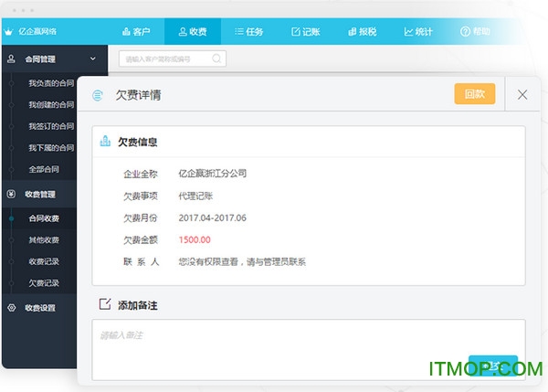Image resolution: width=548 pixels, height=392 pixels.
Task: Open the 客户 tab
Action: [135, 31]
